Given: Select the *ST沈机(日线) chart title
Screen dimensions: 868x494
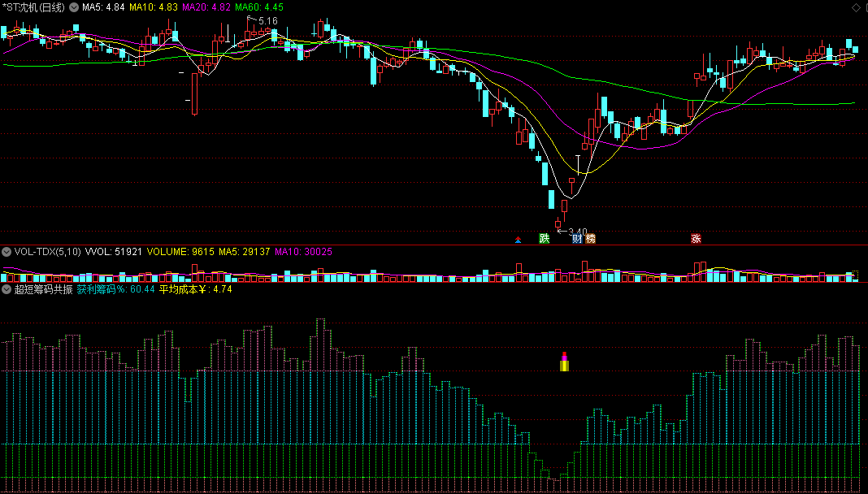Looking at the screenshot, I should [x=33, y=8].
